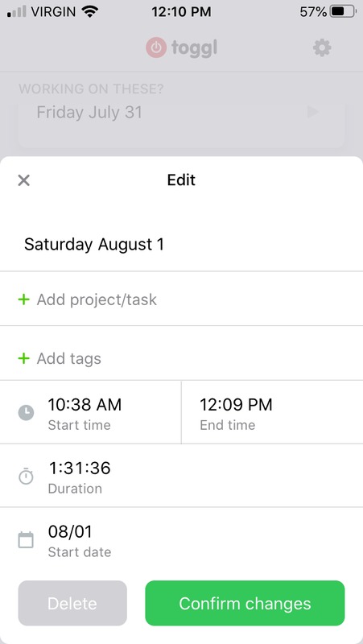Tap the calendar icon next to Start date
The image size is (363, 644).
[26, 539]
